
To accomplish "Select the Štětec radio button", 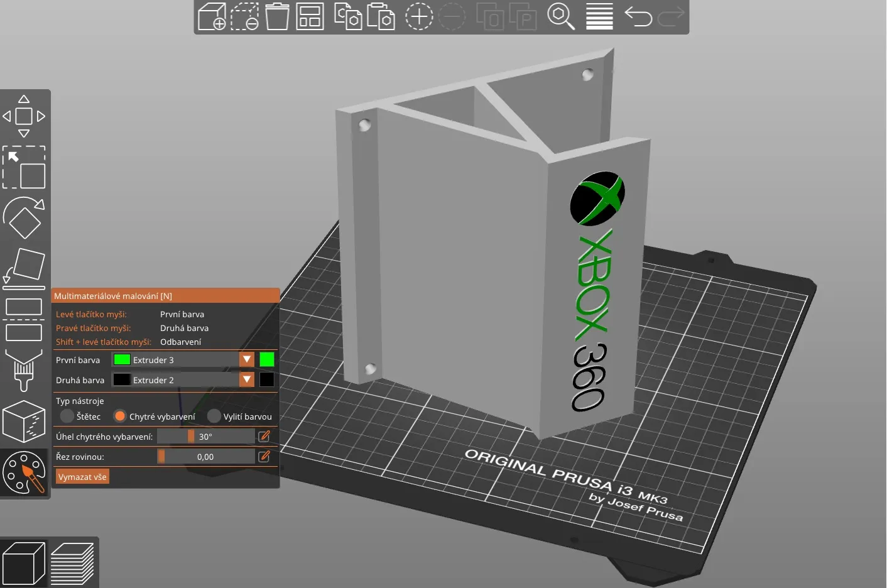I will click(x=67, y=416).
